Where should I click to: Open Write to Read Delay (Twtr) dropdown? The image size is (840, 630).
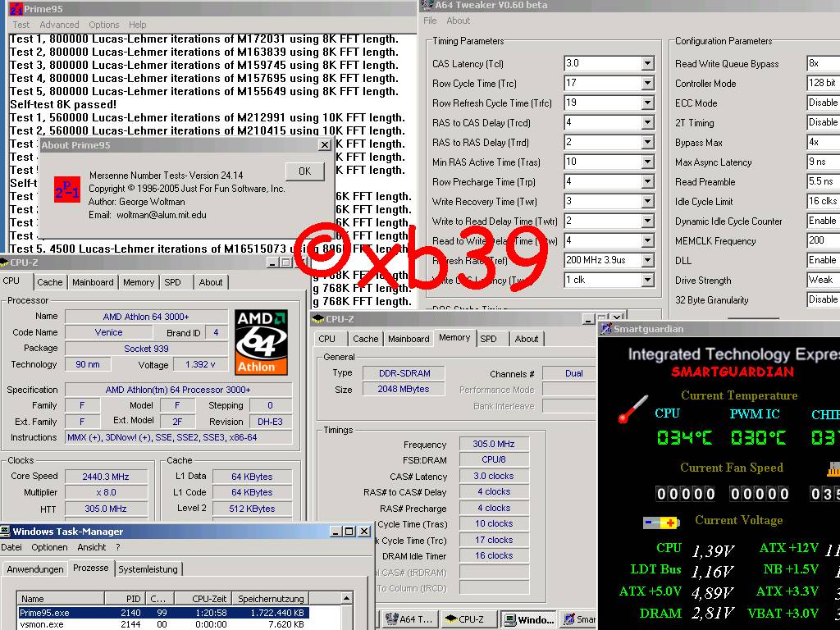coord(648,221)
